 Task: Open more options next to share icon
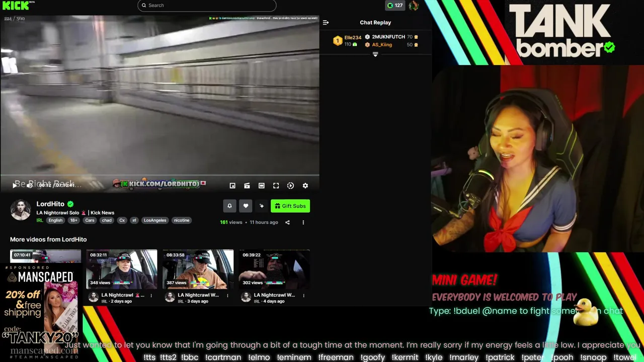tap(303, 222)
